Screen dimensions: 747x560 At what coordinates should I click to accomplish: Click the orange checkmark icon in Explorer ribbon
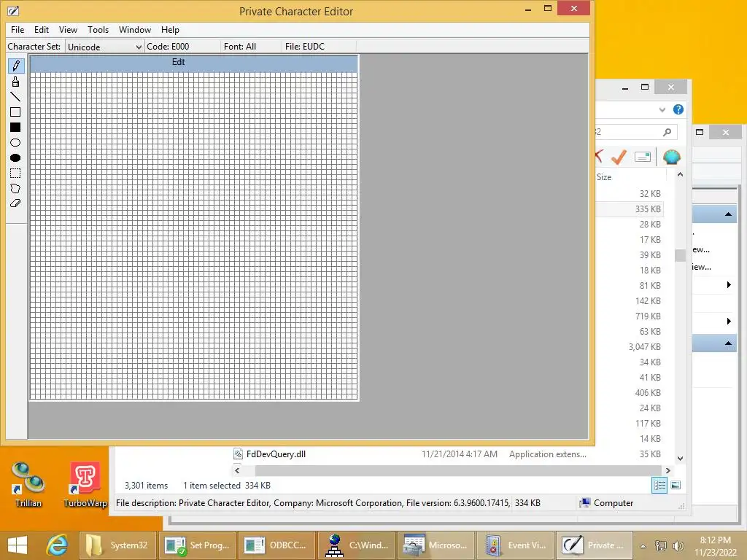619,157
